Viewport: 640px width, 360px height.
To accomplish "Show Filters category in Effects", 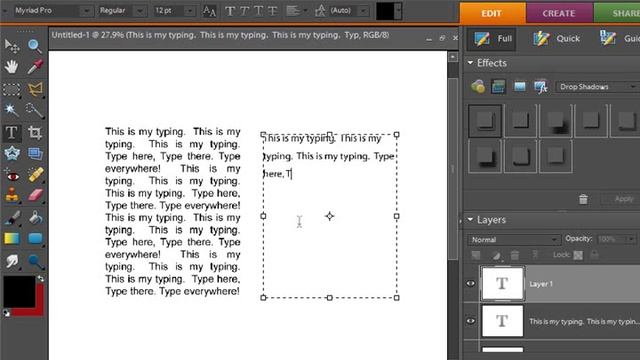I will pyautogui.click(x=478, y=87).
